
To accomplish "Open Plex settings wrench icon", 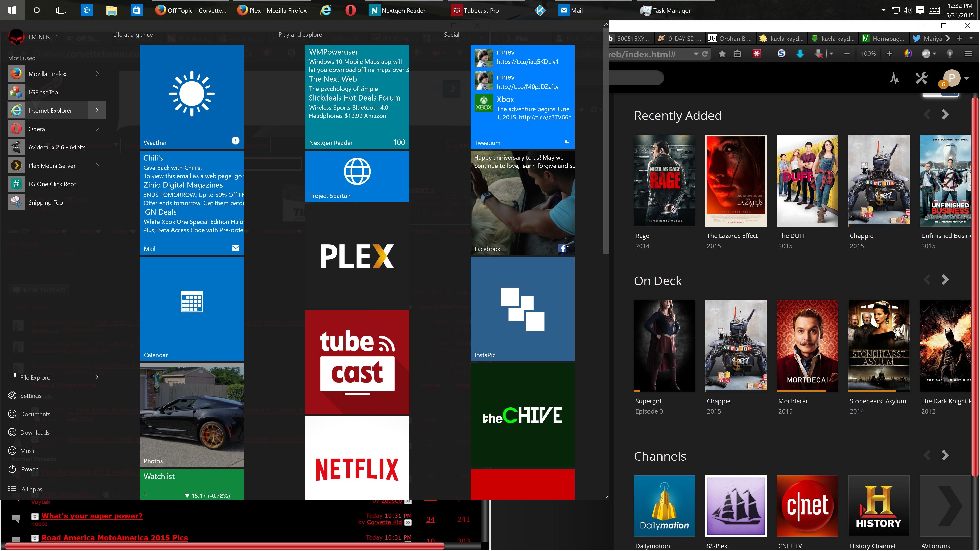I will point(921,78).
